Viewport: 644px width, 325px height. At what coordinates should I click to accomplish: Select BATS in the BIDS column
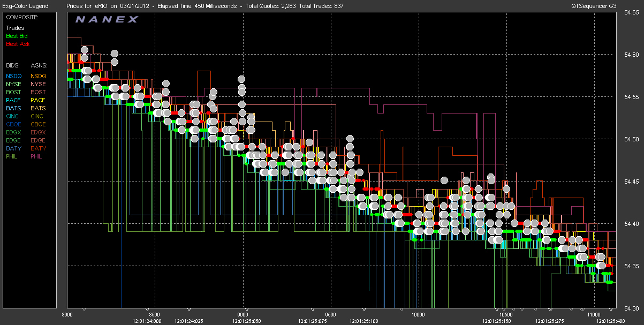coord(14,108)
